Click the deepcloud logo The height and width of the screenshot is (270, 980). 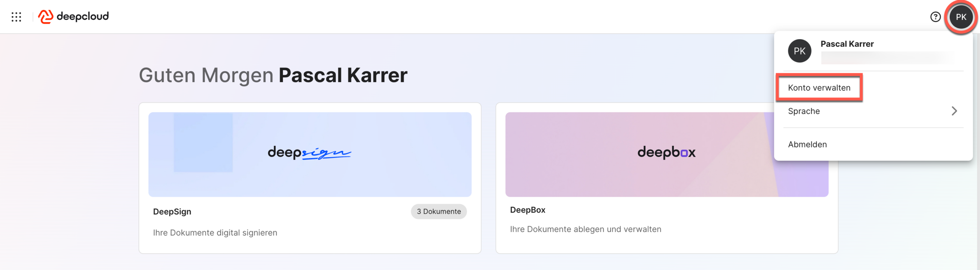point(73,16)
